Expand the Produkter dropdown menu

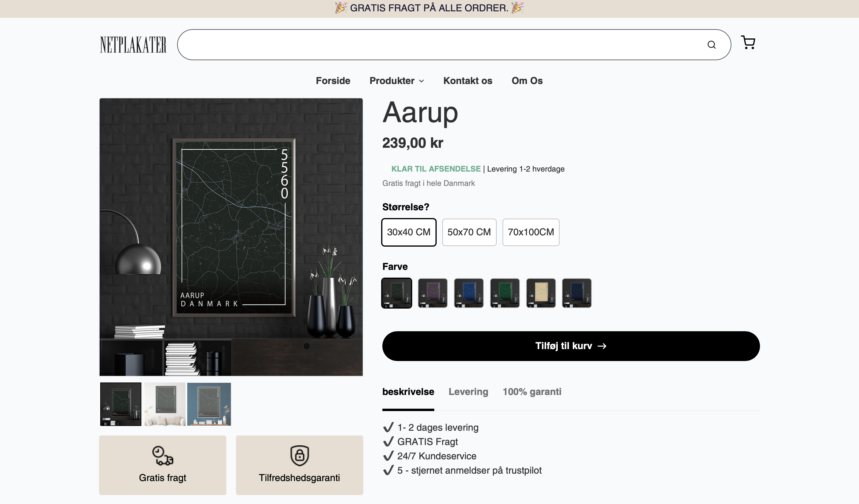(x=396, y=81)
